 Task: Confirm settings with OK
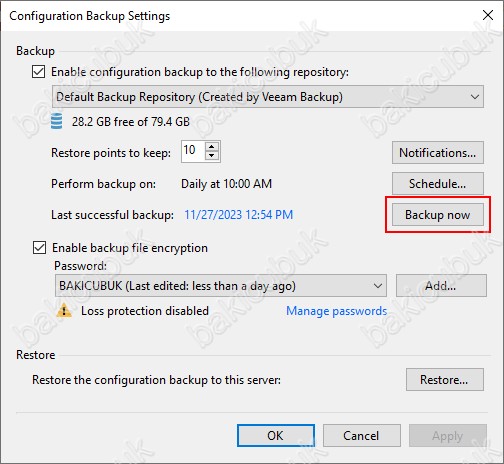coord(276,435)
